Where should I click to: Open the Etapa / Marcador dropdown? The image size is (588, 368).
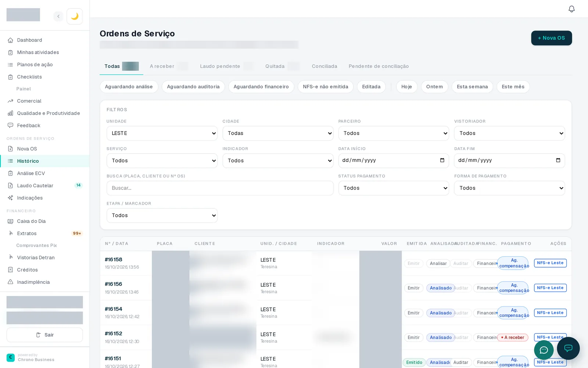(x=162, y=215)
